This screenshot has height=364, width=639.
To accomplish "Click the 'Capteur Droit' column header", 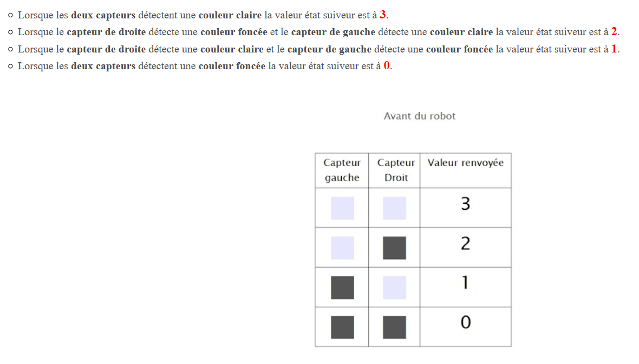I will [396, 170].
